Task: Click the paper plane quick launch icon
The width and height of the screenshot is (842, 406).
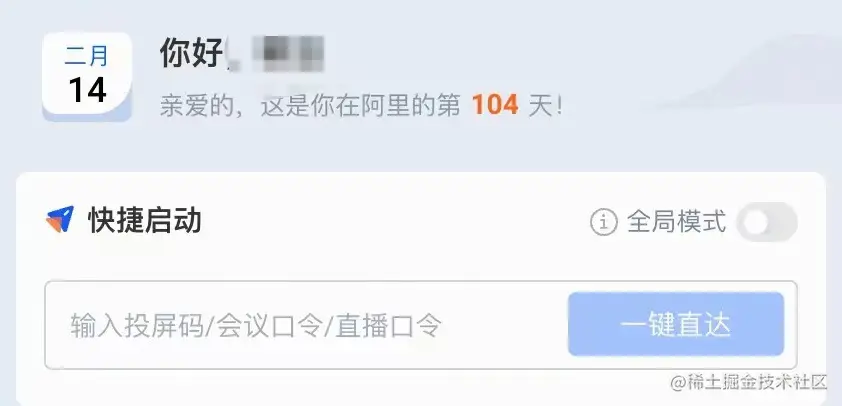Action: tap(60, 220)
